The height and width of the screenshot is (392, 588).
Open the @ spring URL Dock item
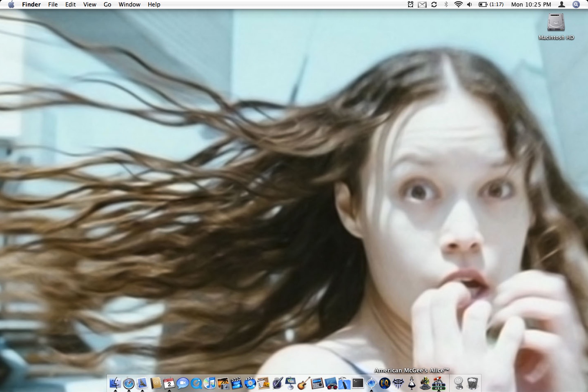tap(459, 383)
